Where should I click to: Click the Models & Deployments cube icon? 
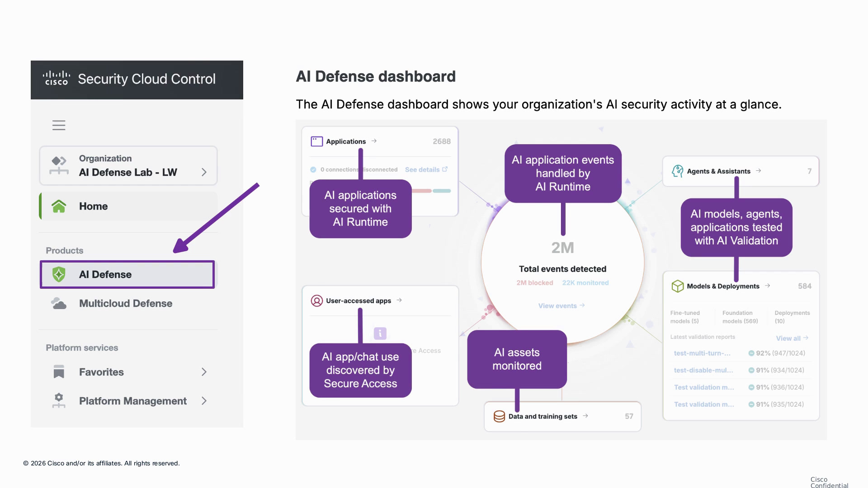pos(677,286)
